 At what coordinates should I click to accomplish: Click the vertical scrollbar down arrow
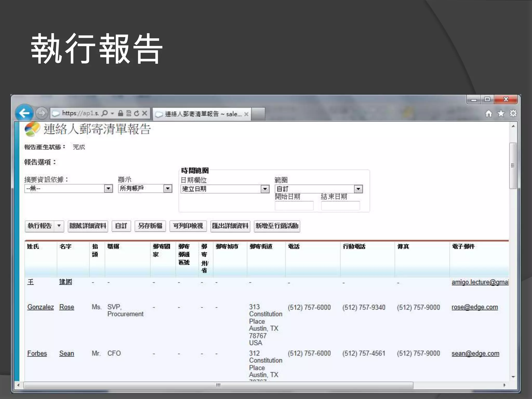tap(513, 377)
